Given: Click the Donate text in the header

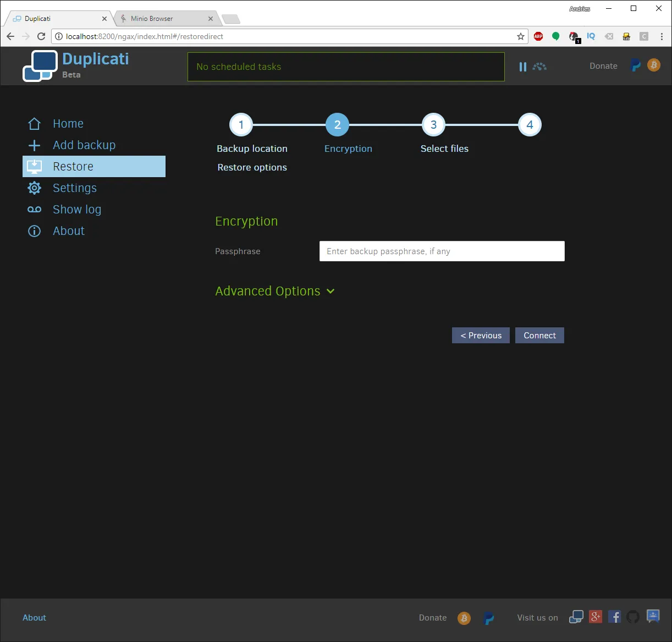Looking at the screenshot, I should (x=603, y=66).
